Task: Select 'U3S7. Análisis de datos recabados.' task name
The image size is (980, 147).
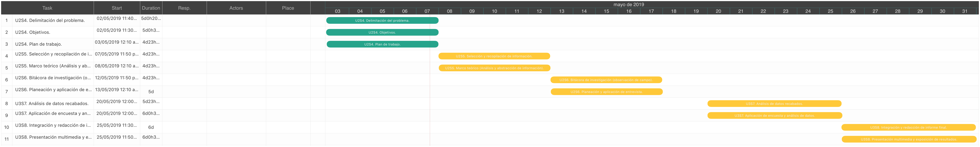Action: [x=52, y=104]
